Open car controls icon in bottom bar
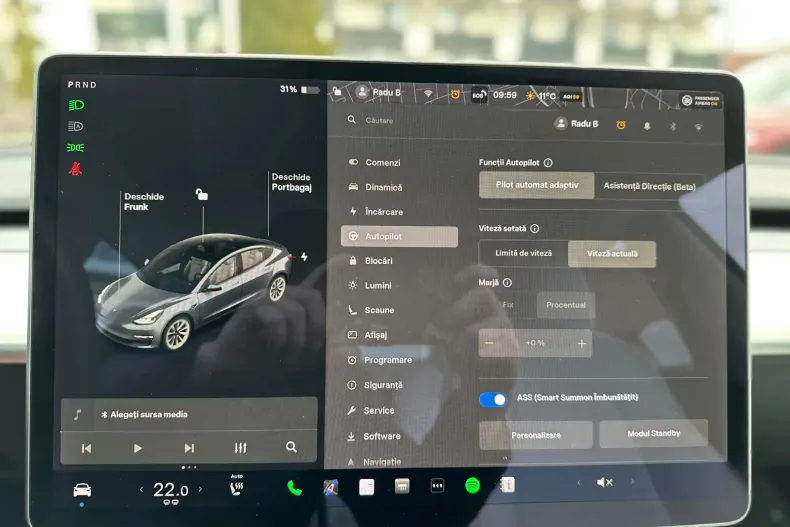The image size is (790, 527). 82,490
